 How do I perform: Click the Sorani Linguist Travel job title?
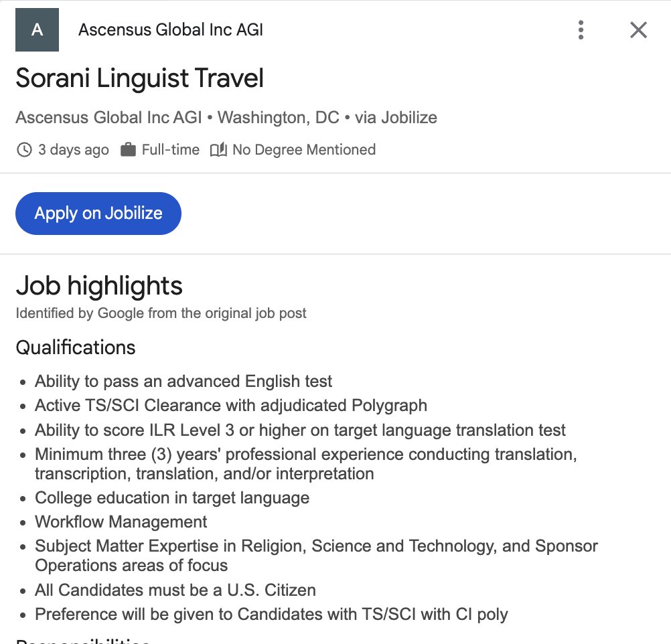pos(139,78)
